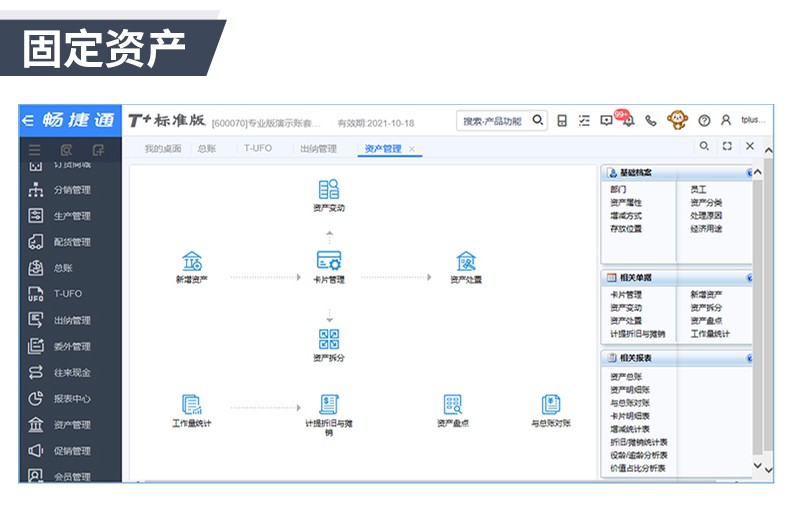Click the right panel scrollbar down arrow
The width and height of the screenshot is (790, 531).
point(757,466)
